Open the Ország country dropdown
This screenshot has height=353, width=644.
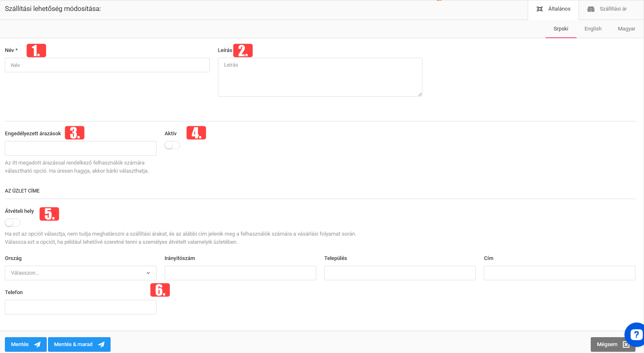(80, 273)
